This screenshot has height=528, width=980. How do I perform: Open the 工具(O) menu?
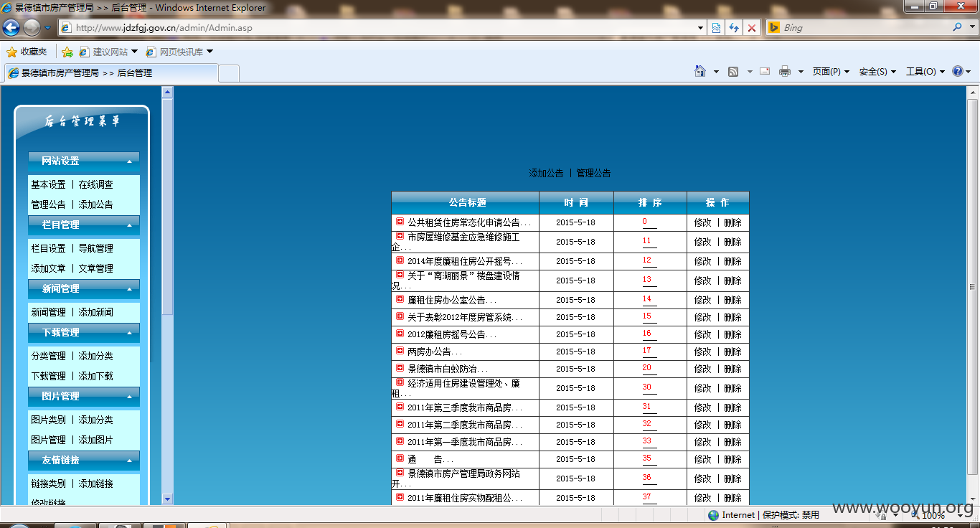[925, 72]
